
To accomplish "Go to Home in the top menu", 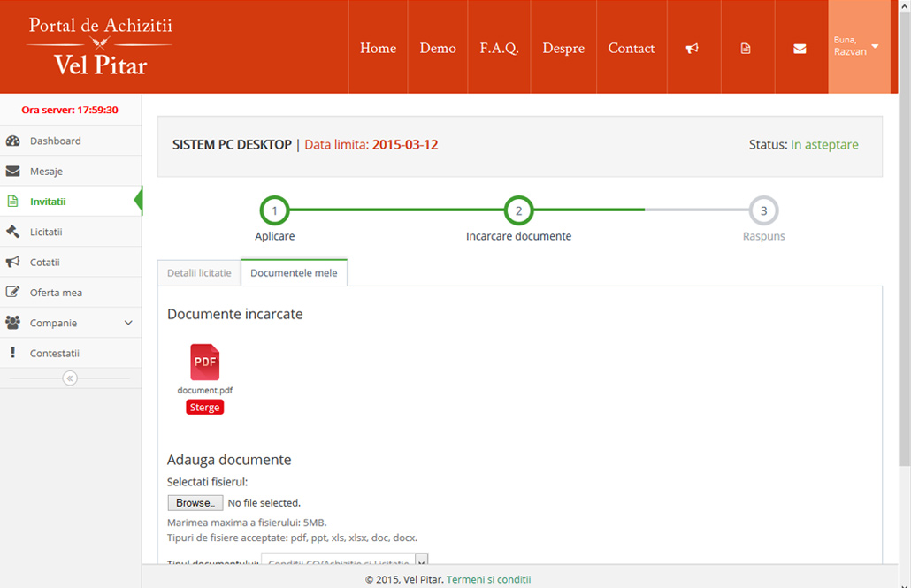I will click(379, 48).
